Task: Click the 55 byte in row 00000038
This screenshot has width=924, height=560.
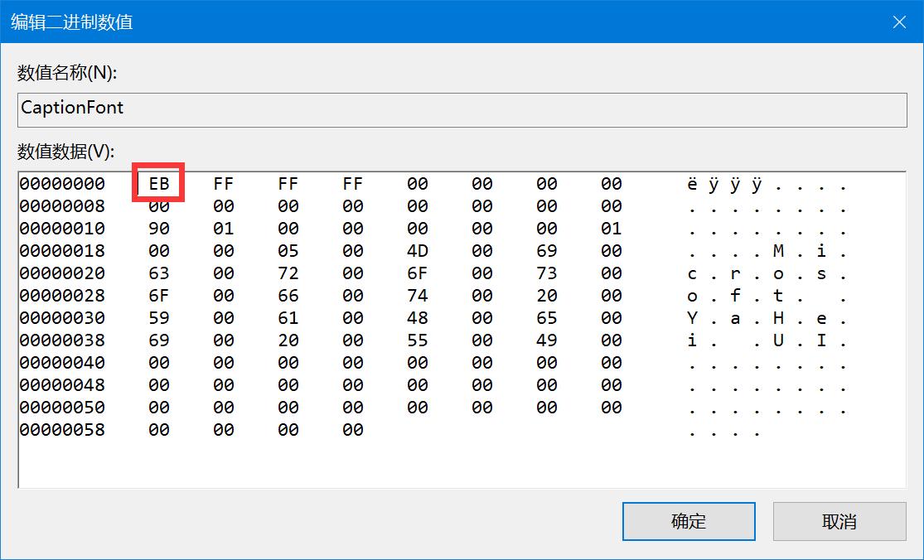Action: coord(417,340)
